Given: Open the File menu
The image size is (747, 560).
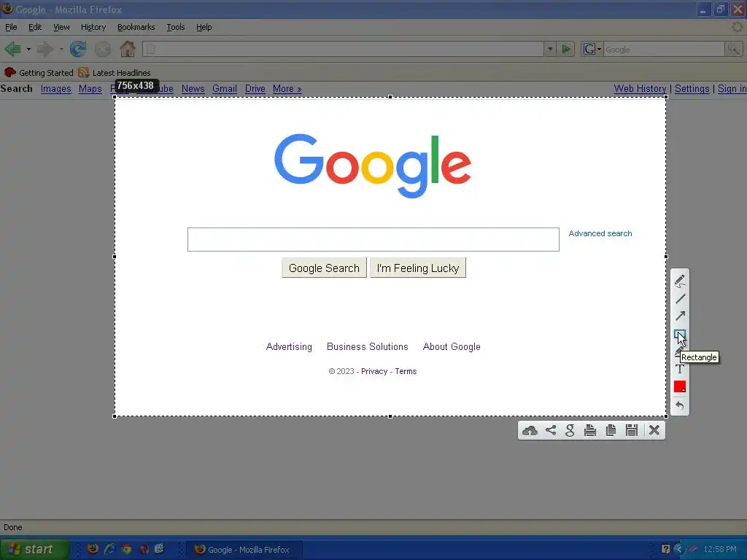Looking at the screenshot, I should tap(11, 27).
